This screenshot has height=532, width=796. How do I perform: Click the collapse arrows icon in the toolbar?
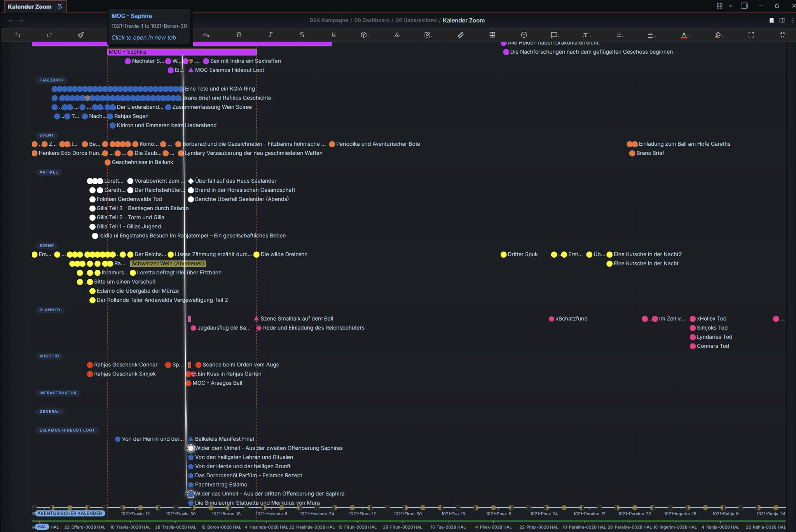pyautogui.click(x=782, y=35)
